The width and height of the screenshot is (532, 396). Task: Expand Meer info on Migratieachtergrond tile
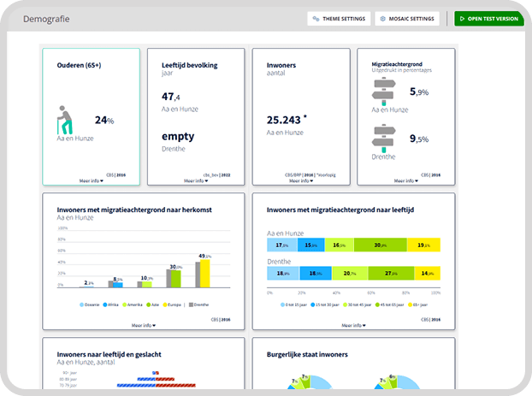click(x=405, y=180)
